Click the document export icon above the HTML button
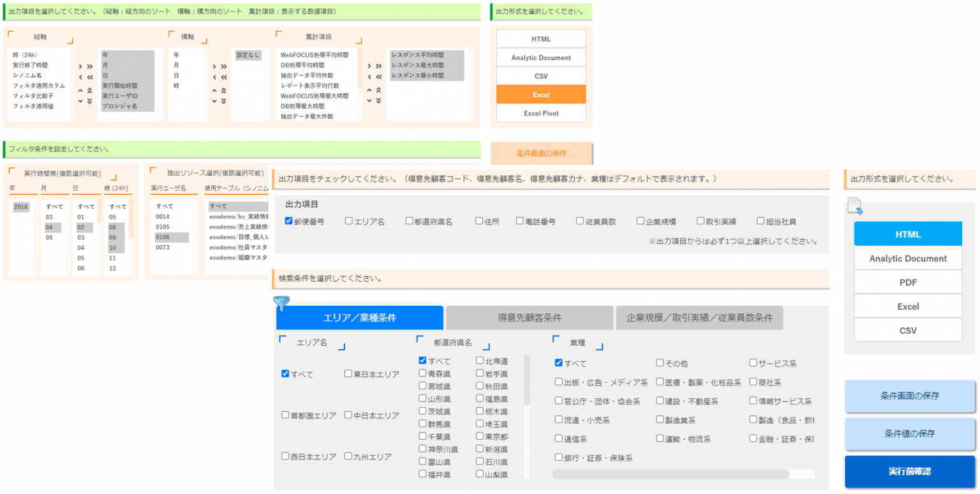 pyautogui.click(x=855, y=204)
